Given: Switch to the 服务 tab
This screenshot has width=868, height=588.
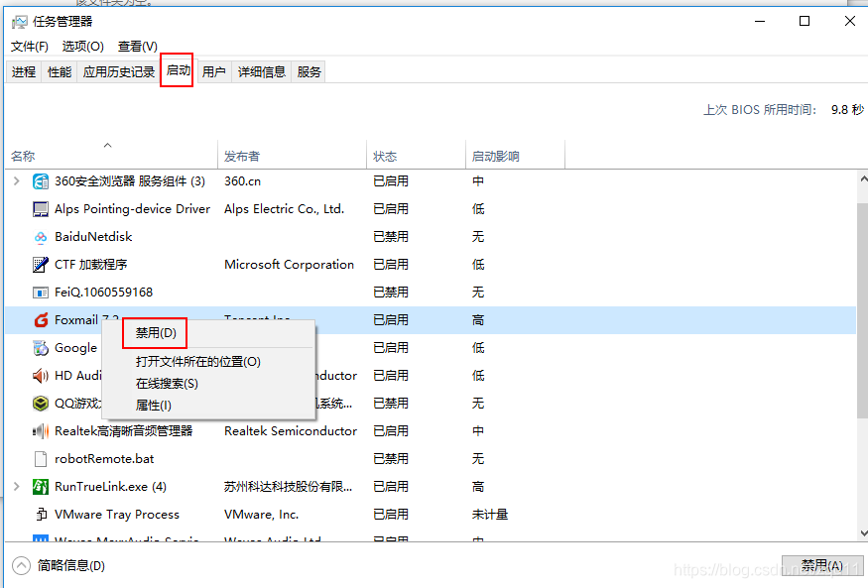Looking at the screenshot, I should tap(309, 72).
